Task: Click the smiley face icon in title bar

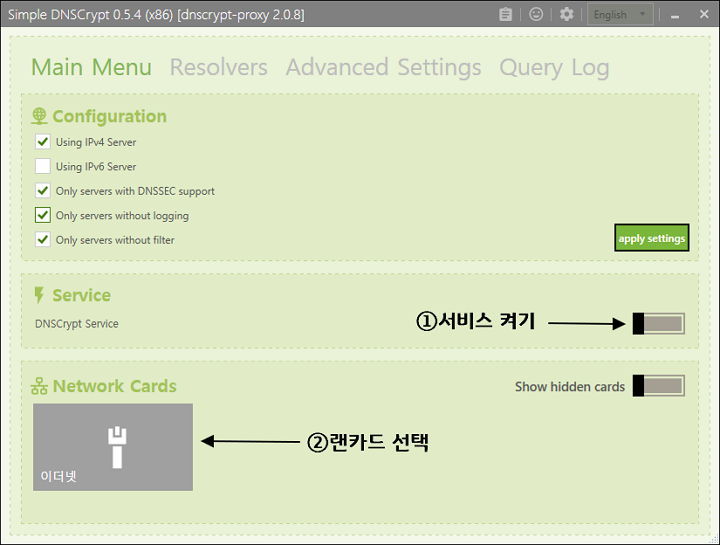Action: point(536,14)
